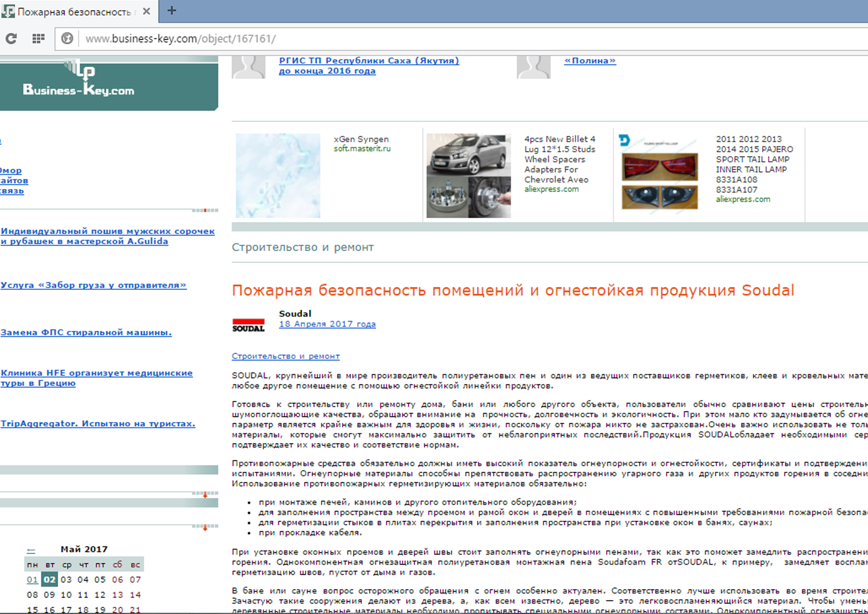Open Услуга «Забор груза у отправителя» link
The height and width of the screenshot is (614, 868).
[x=93, y=285]
